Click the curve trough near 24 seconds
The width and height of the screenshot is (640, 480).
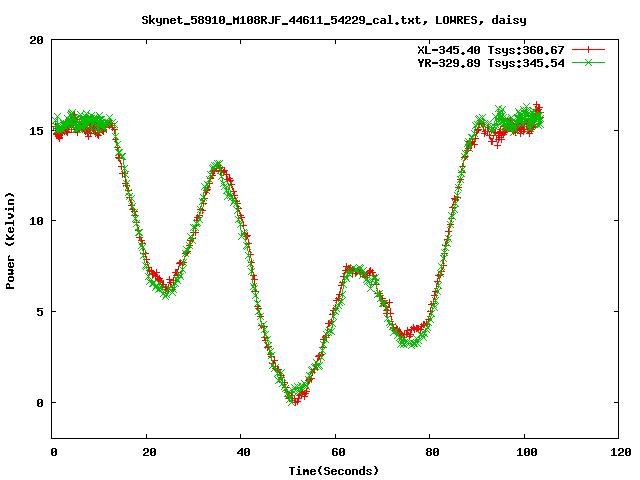tap(165, 290)
